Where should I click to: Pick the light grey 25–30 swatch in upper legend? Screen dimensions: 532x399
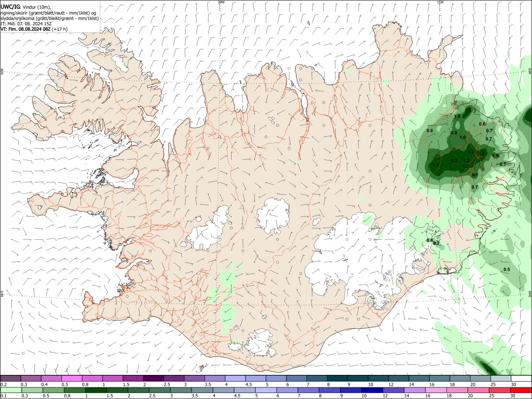[500, 378]
